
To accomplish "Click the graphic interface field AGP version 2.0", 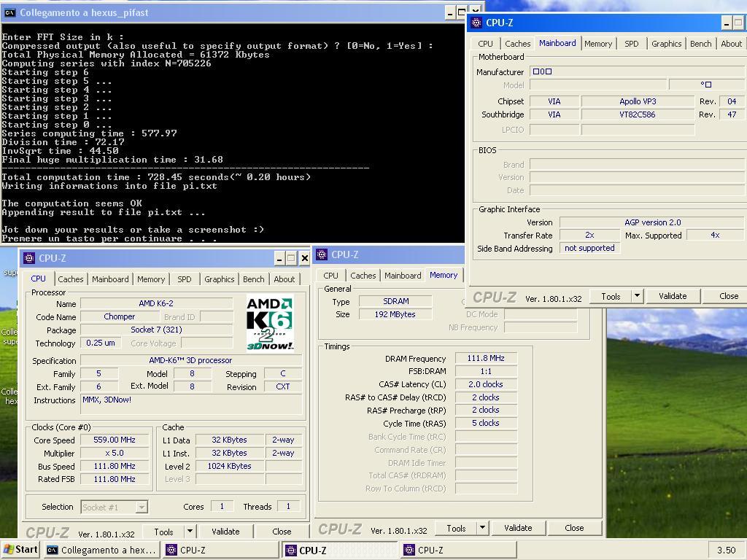I will [x=653, y=222].
